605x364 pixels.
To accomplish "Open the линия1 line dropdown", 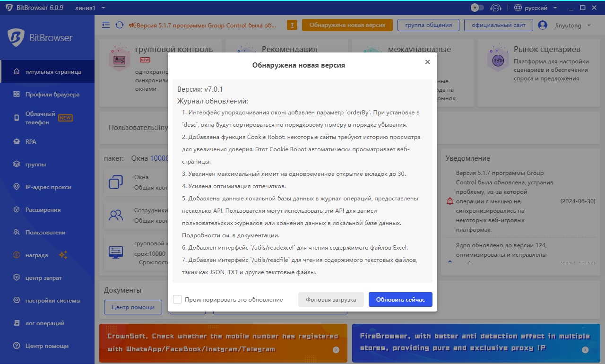I will tap(90, 8).
